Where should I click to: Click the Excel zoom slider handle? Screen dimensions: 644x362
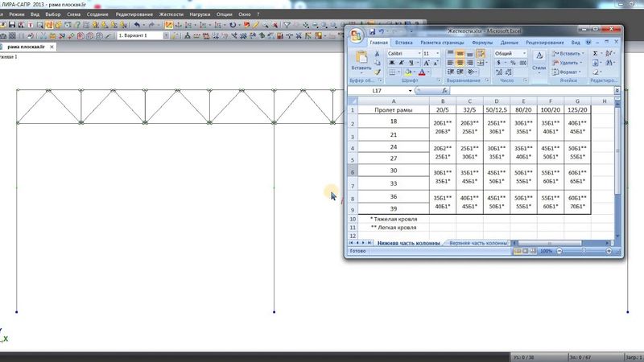click(584, 251)
